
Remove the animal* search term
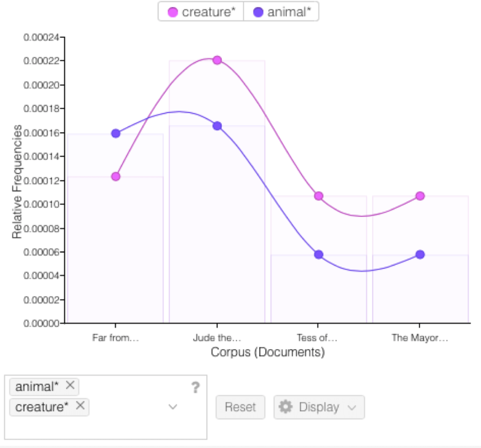[x=70, y=385]
